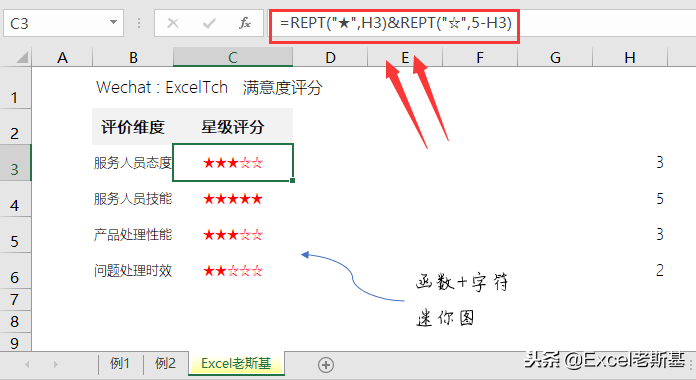The height and width of the screenshot is (380, 696).
Task: Select column E header
Action: coord(405,58)
